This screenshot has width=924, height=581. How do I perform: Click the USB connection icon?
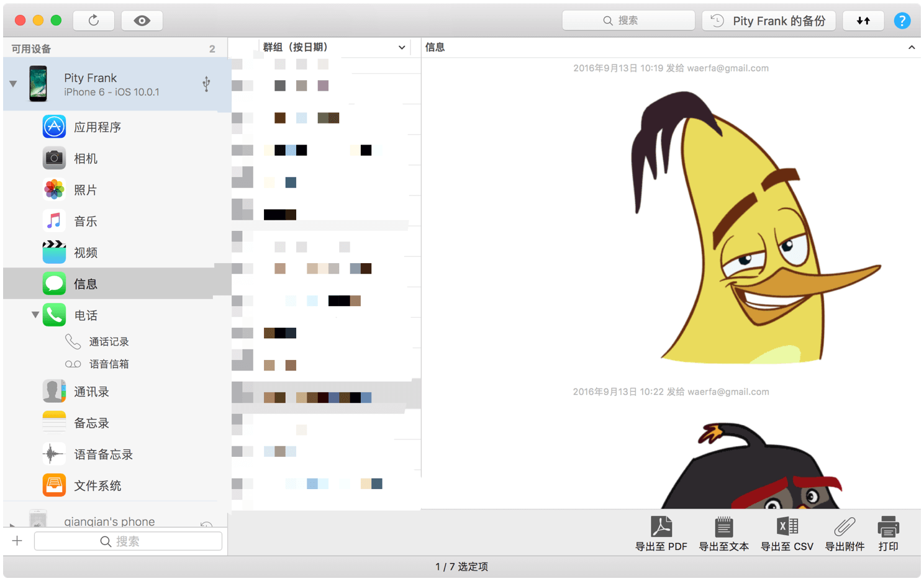pyautogui.click(x=206, y=84)
